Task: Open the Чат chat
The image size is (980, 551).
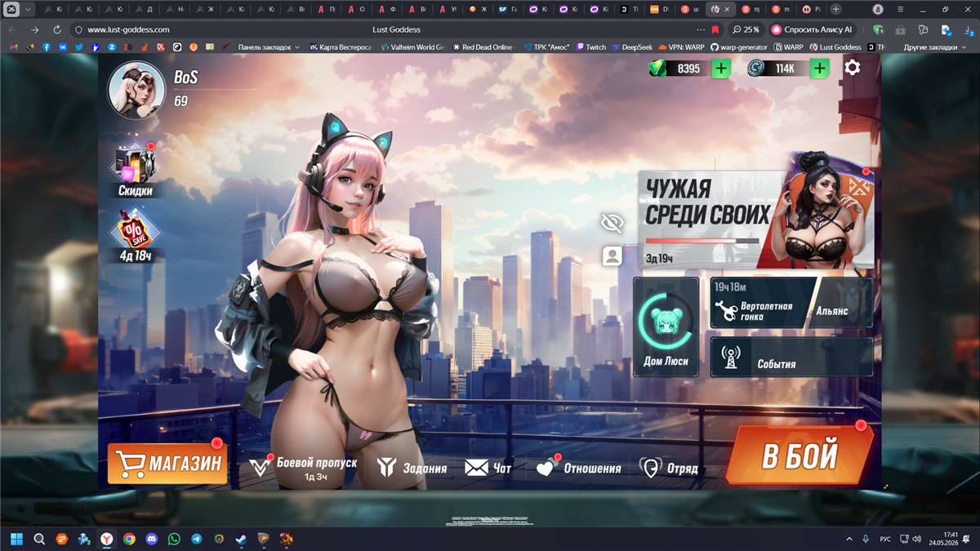Action: (488, 468)
